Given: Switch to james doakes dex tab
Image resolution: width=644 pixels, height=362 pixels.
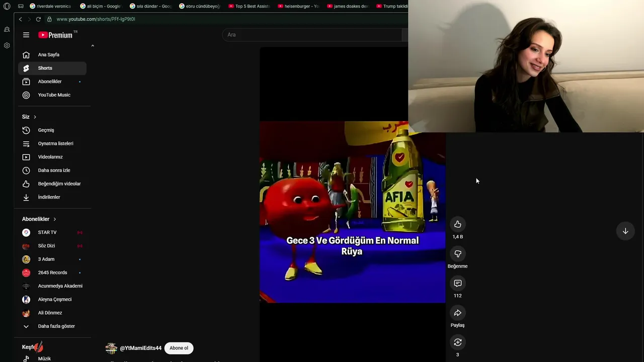Looking at the screenshot, I should tap(347, 6).
